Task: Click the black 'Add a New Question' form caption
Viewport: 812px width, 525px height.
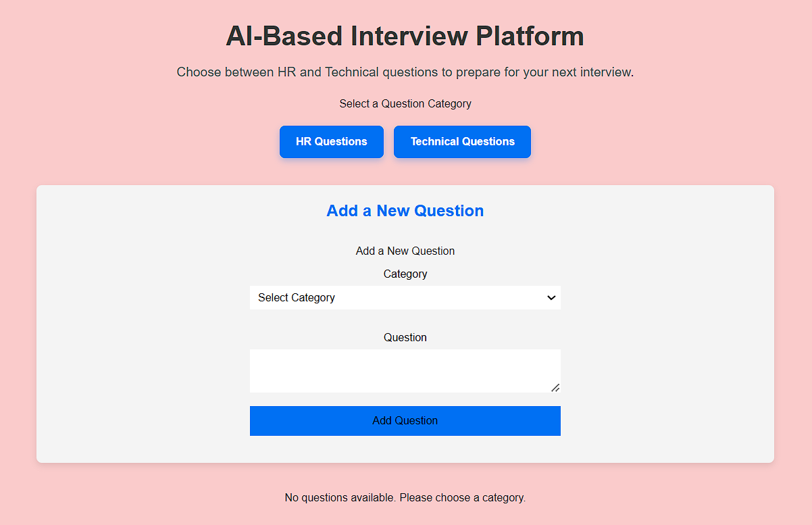Action: click(x=405, y=251)
